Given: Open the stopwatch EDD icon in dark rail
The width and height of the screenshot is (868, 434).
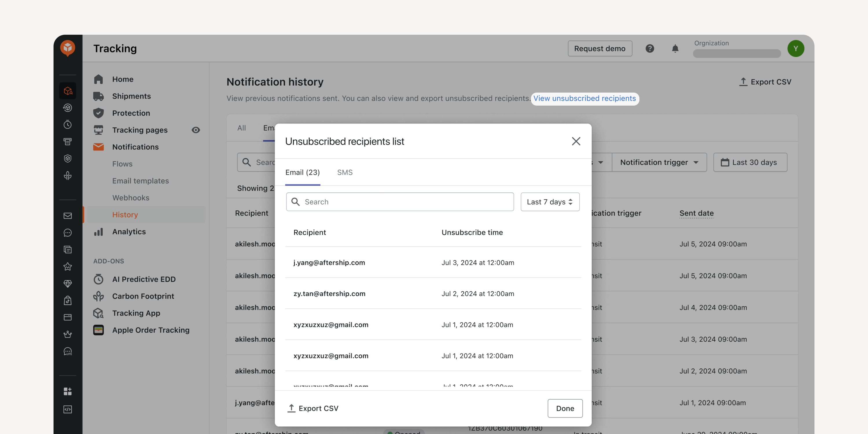Looking at the screenshot, I should (x=68, y=125).
